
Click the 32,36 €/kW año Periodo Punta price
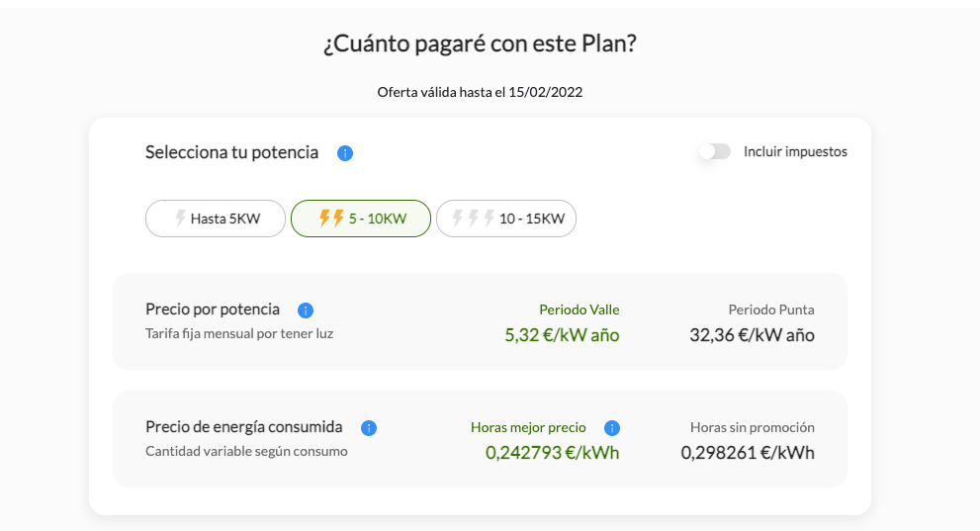[752, 335]
